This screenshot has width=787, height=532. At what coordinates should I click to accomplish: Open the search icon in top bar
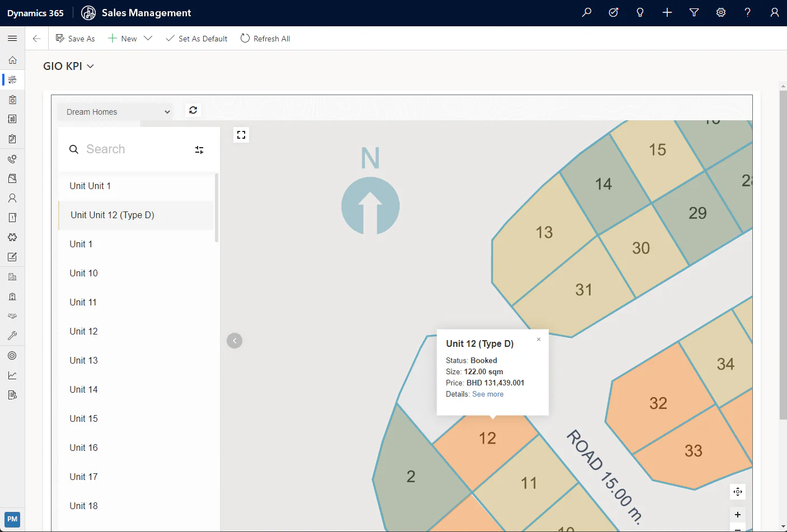coord(587,12)
